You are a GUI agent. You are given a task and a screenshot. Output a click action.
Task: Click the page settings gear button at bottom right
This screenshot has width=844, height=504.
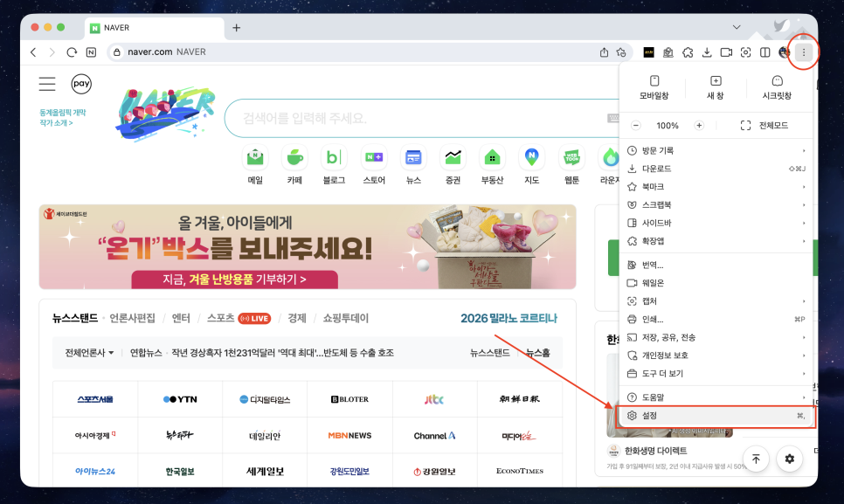coord(789,459)
